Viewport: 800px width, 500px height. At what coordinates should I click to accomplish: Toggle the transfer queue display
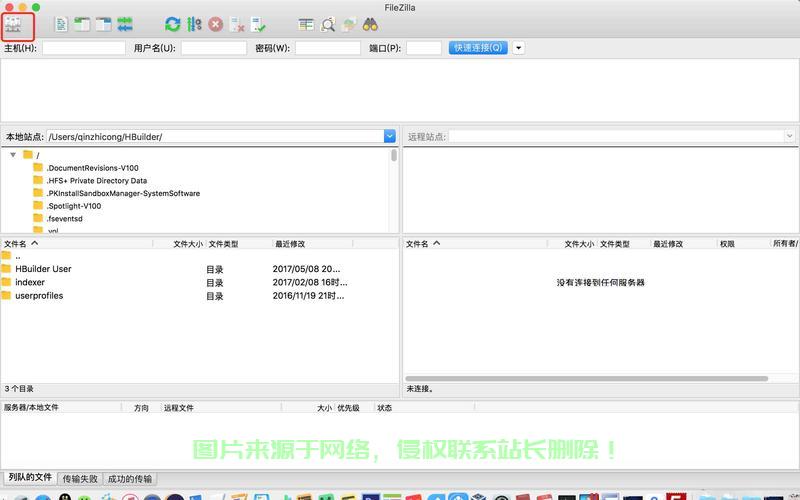[x=125, y=24]
